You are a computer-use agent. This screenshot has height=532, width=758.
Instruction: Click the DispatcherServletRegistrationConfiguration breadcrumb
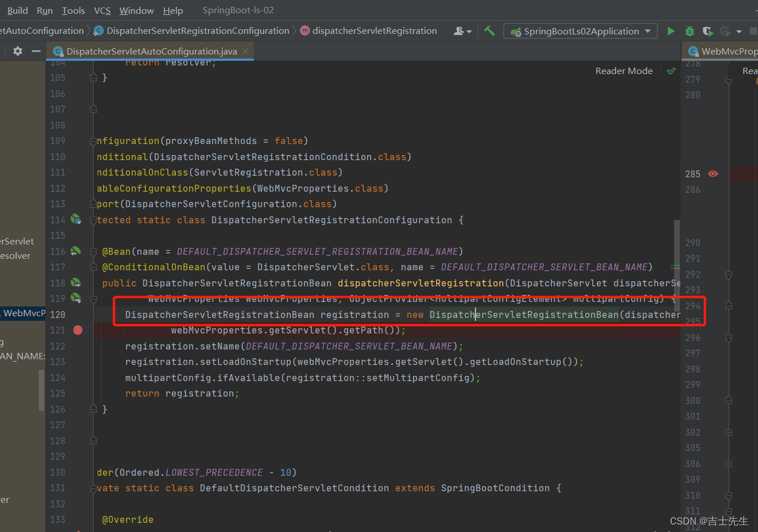pos(198,31)
